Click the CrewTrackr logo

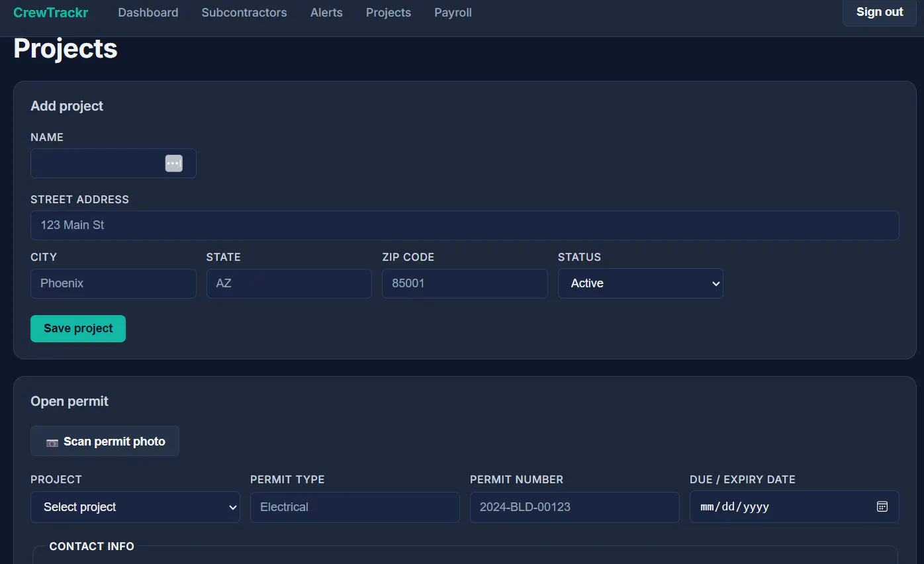tap(51, 13)
